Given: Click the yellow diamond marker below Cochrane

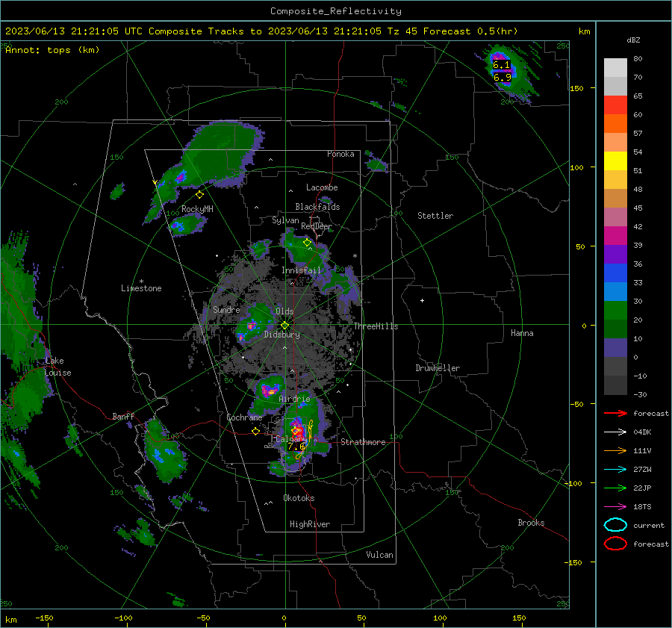Looking at the screenshot, I should pos(255,432).
